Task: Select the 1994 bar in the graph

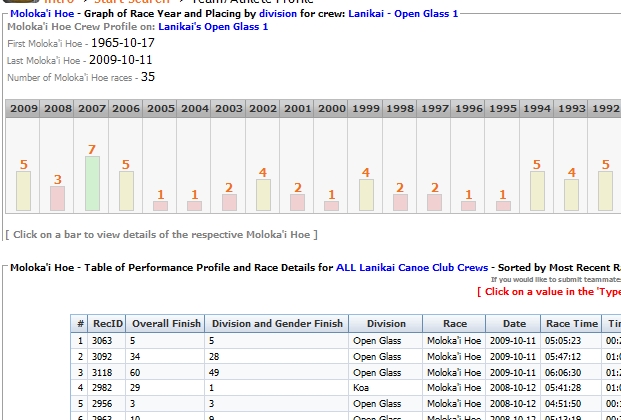Action: tap(537, 190)
